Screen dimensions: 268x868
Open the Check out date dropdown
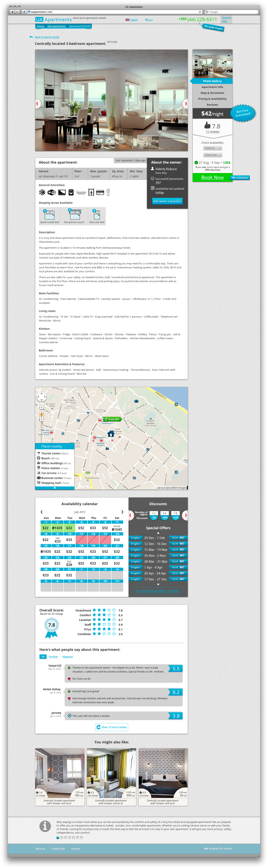pos(212,155)
